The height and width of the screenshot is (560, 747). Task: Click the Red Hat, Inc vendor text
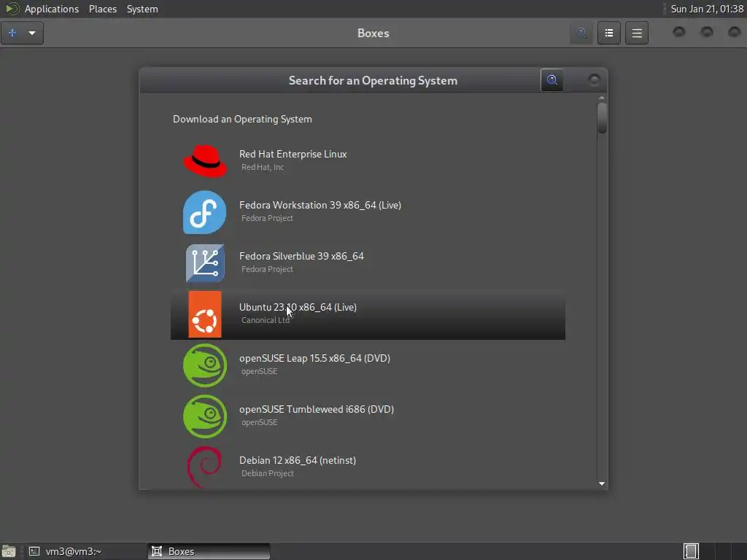pyautogui.click(x=263, y=167)
